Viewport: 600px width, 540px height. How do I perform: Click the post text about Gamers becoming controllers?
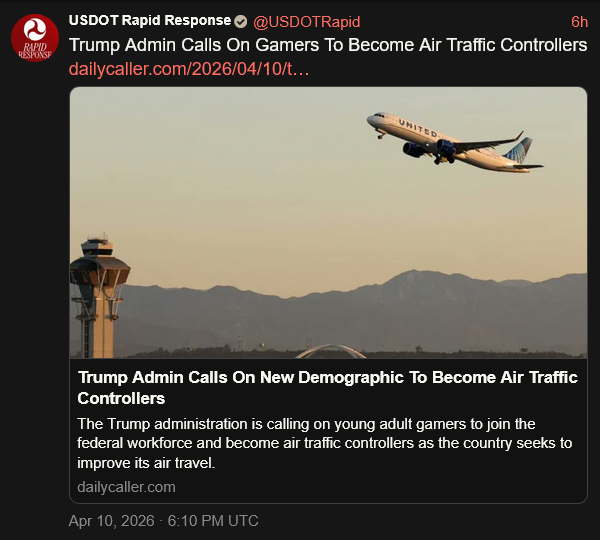[328, 45]
